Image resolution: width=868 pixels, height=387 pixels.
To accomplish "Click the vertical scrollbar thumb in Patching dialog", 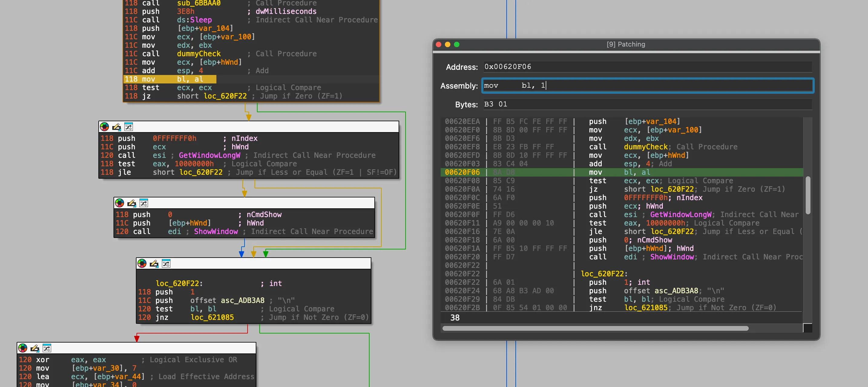I will click(x=808, y=195).
